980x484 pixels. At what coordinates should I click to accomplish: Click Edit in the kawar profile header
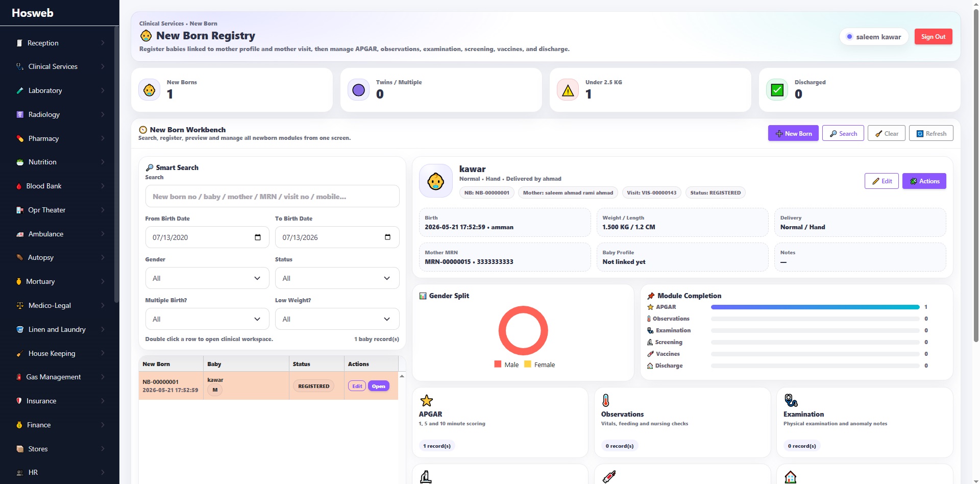881,181
